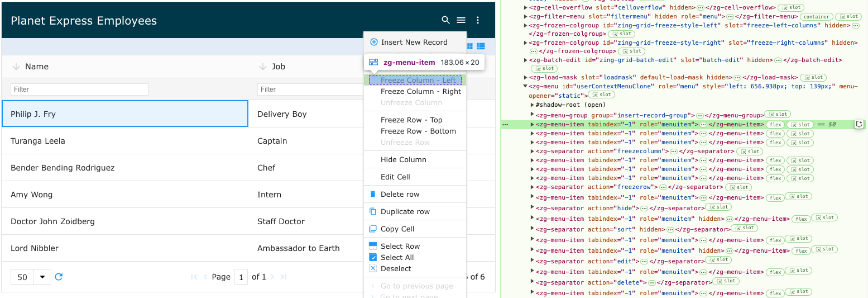Choose Freeze Row - Top menu item
Viewport: 868px width, 298px height.
click(x=415, y=120)
